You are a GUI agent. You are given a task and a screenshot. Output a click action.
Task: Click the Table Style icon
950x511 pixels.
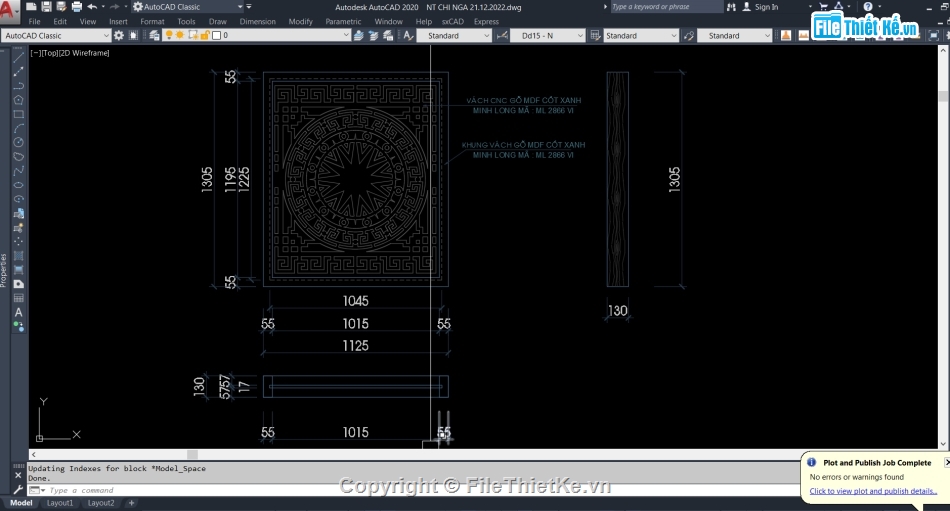pyautogui.click(x=595, y=35)
